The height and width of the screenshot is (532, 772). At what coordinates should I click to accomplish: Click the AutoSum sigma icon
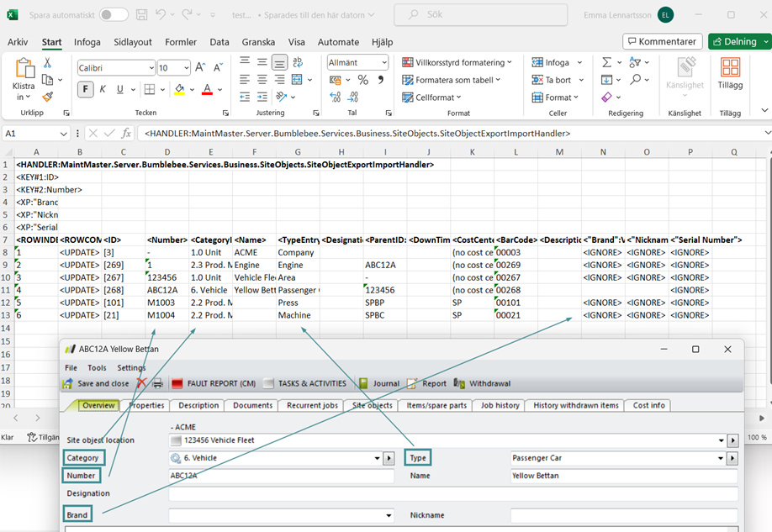[606, 62]
